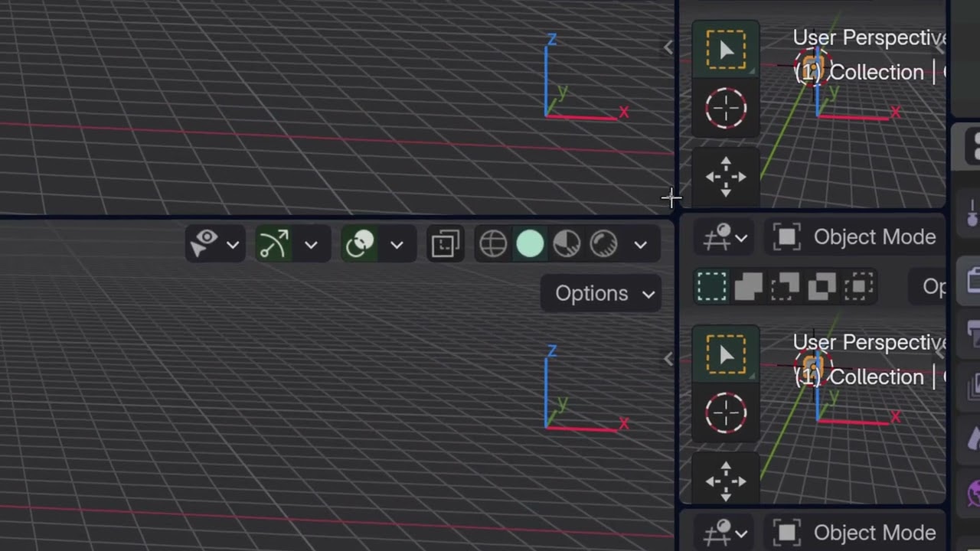Image resolution: width=980 pixels, height=551 pixels.
Task: Select the Select Box tool in upper-right viewport
Action: tap(726, 51)
